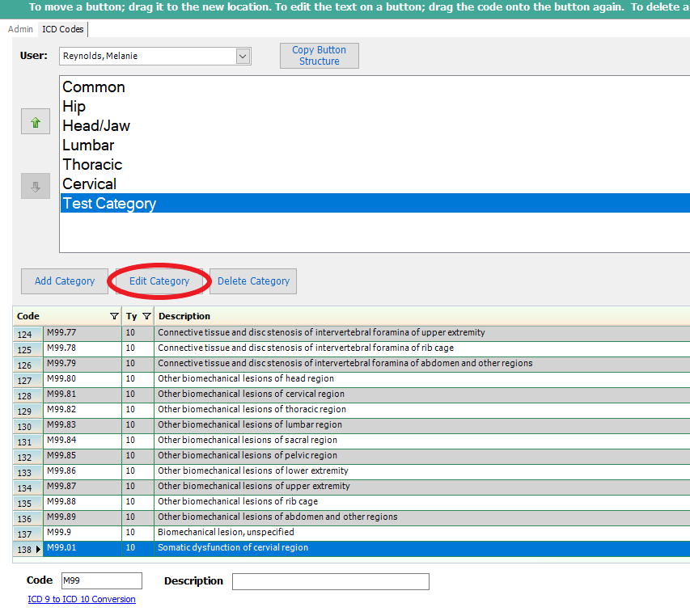Viewport: 690px width, 616px height.
Task: Click the green move-up arrow button
Action: pos(35,122)
